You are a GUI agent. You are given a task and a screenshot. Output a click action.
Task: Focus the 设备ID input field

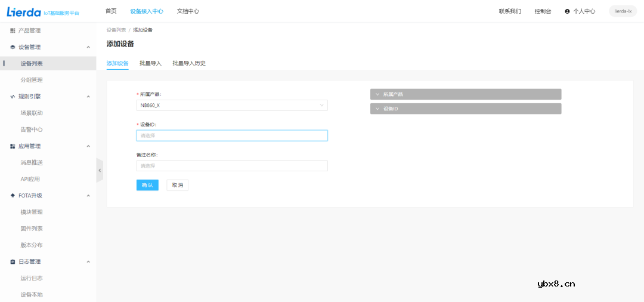click(x=232, y=135)
